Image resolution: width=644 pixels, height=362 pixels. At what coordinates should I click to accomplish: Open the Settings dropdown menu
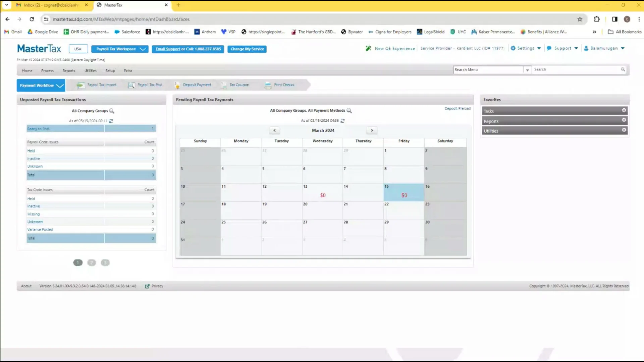526,48
